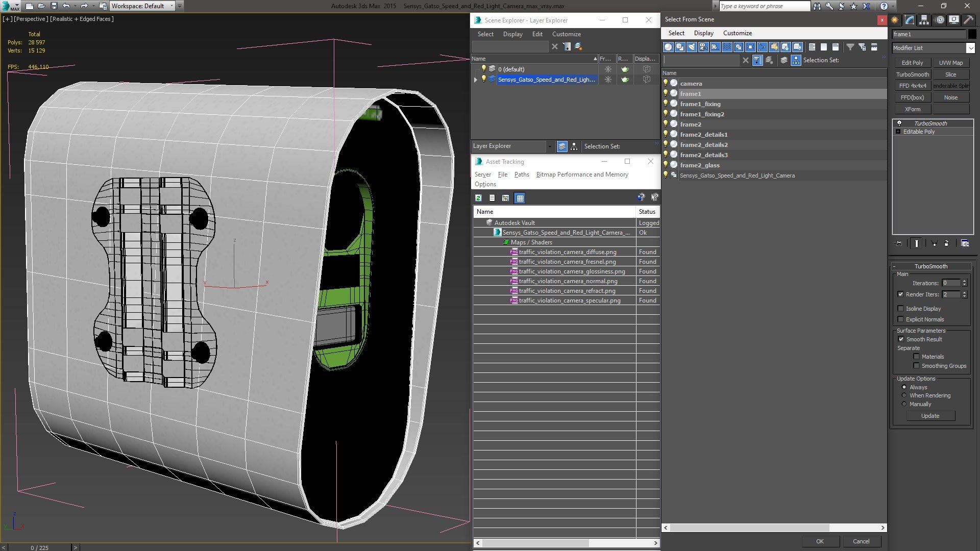Enable Isoline Display checkbox
Screen dimensions: 980x551
(901, 309)
